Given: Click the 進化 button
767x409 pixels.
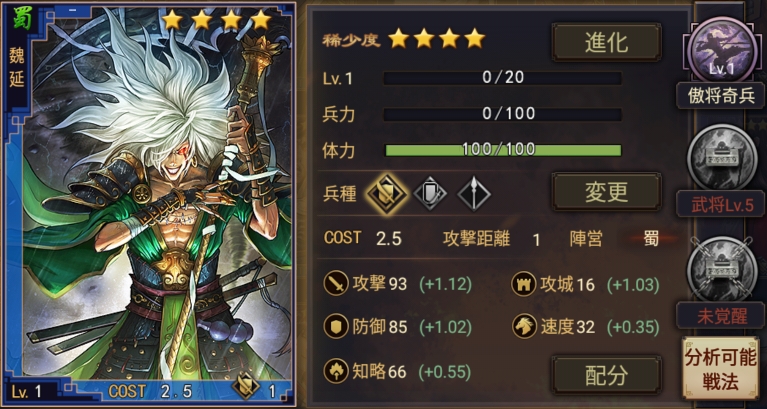Looking at the screenshot, I should [x=607, y=42].
